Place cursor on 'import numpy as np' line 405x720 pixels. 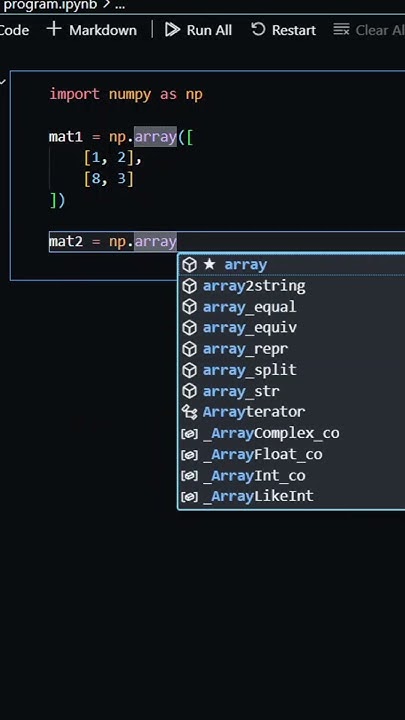click(126, 94)
